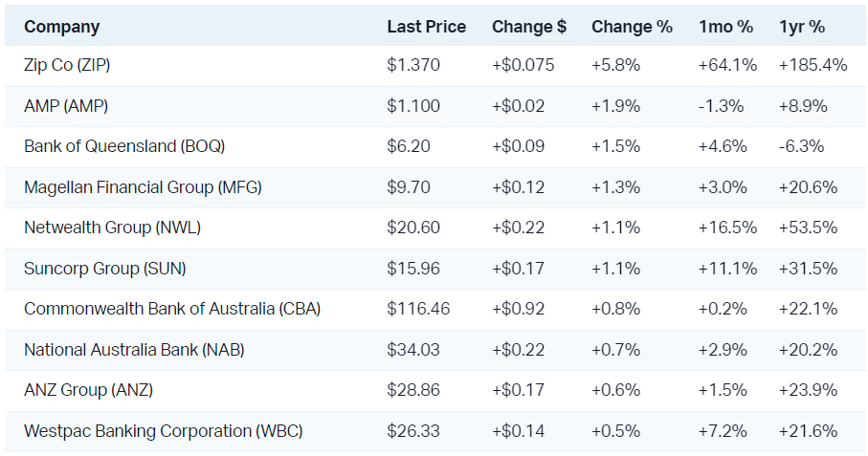Open Netwealth Group (NWL) stock page
Image resolution: width=868 pixels, height=456 pixels.
pos(112,228)
